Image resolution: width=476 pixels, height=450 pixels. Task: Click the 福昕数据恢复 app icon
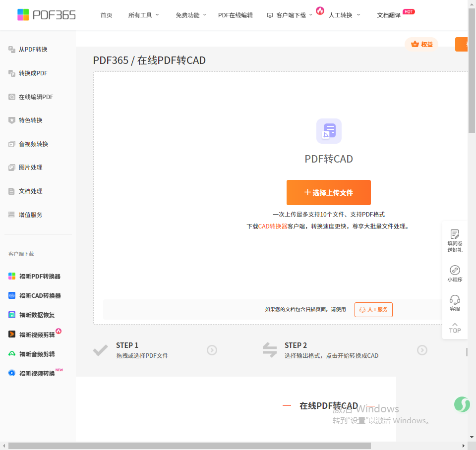click(x=12, y=315)
